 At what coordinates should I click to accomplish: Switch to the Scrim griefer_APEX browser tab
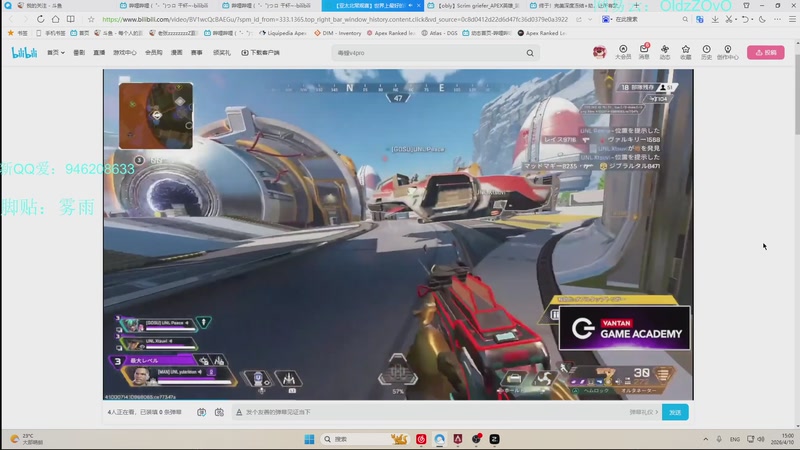click(x=474, y=6)
